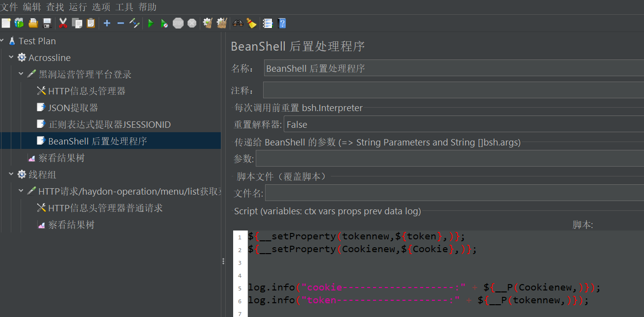Collapse the HTTP请求/haydon-operation/menu/list node
This screenshot has height=317, width=644.
click(x=21, y=191)
